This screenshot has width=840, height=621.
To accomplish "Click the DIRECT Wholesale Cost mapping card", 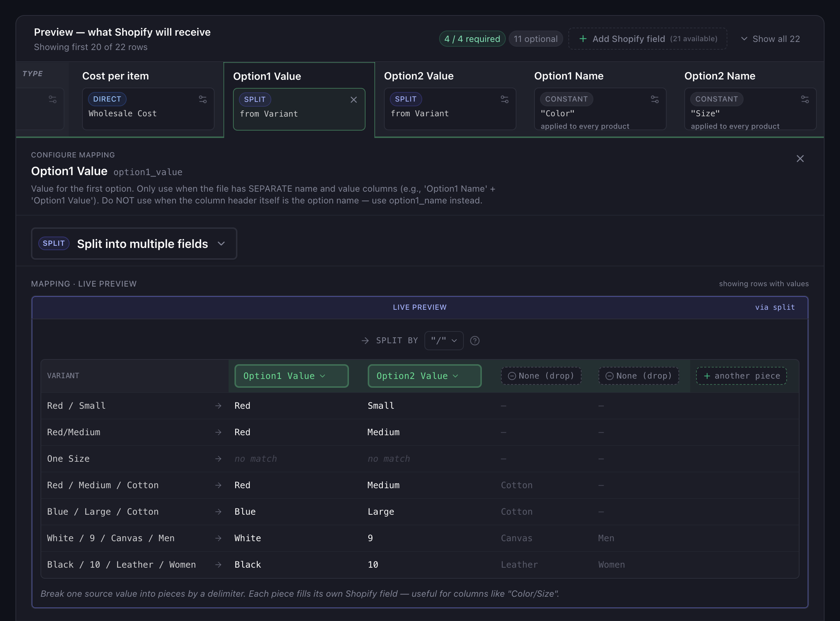I will pyautogui.click(x=148, y=109).
